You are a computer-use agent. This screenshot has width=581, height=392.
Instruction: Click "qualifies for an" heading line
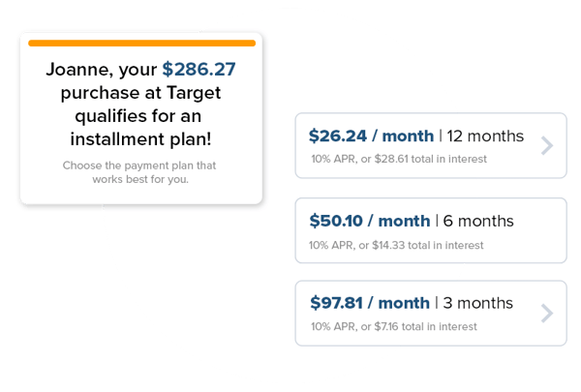[x=138, y=116]
